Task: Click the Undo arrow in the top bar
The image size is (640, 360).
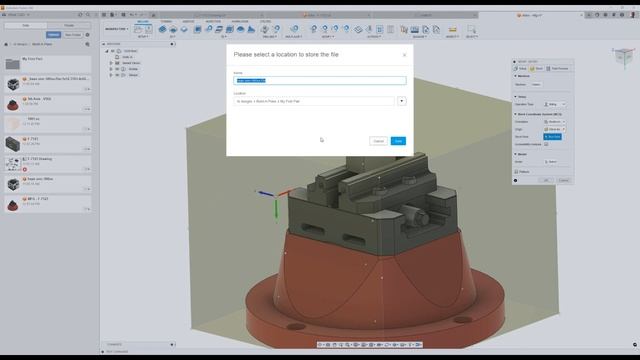Action: pyautogui.click(x=132, y=15)
